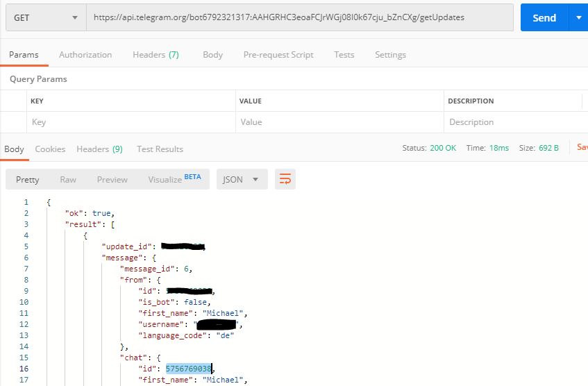Open Send options dropdown arrow
This screenshot has width=588, height=386.
click(578, 17)
